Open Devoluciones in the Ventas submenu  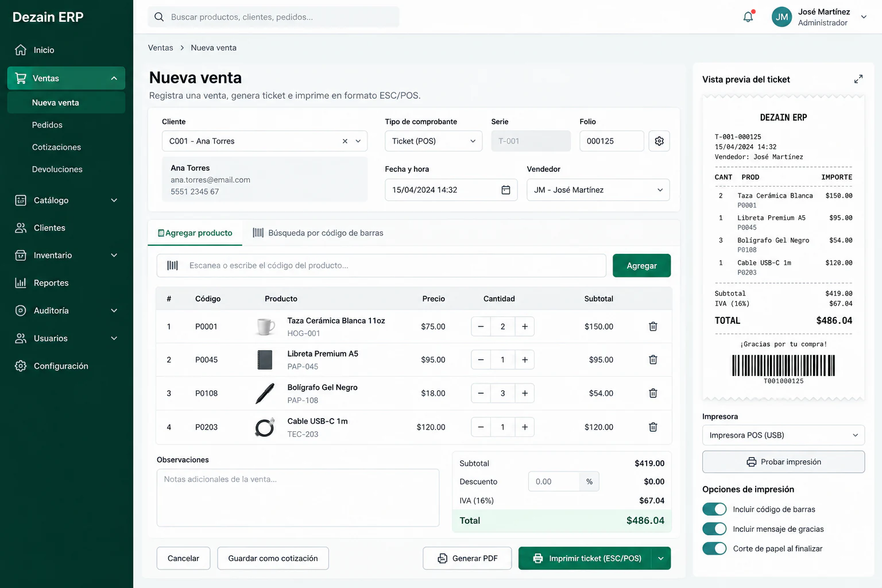tap(57, 169)
